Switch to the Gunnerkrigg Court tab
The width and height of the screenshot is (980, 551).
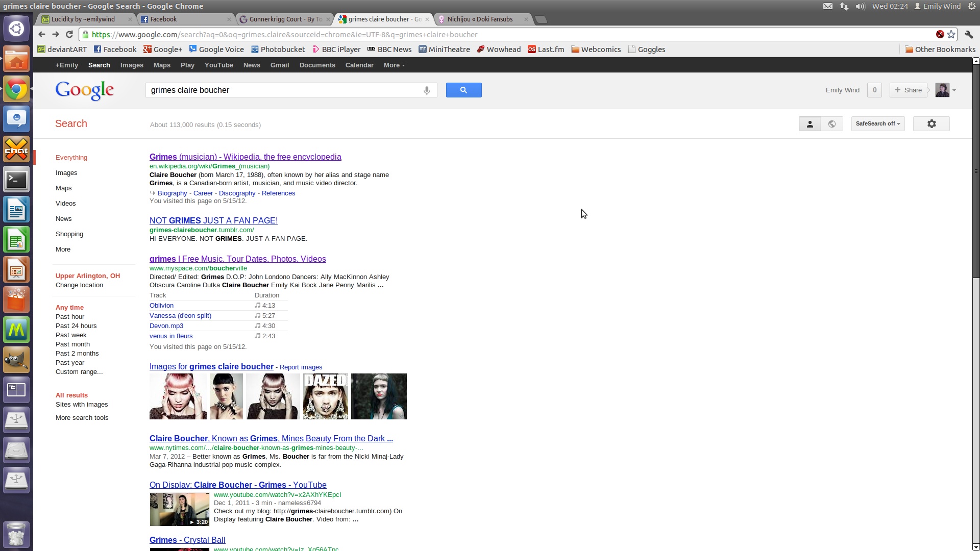(285, 19)
